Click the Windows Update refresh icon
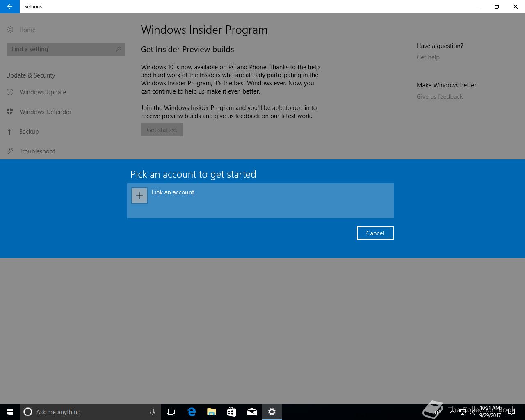Image resolution: width=525 pixels, height=420 pixels. click(10, 92)
